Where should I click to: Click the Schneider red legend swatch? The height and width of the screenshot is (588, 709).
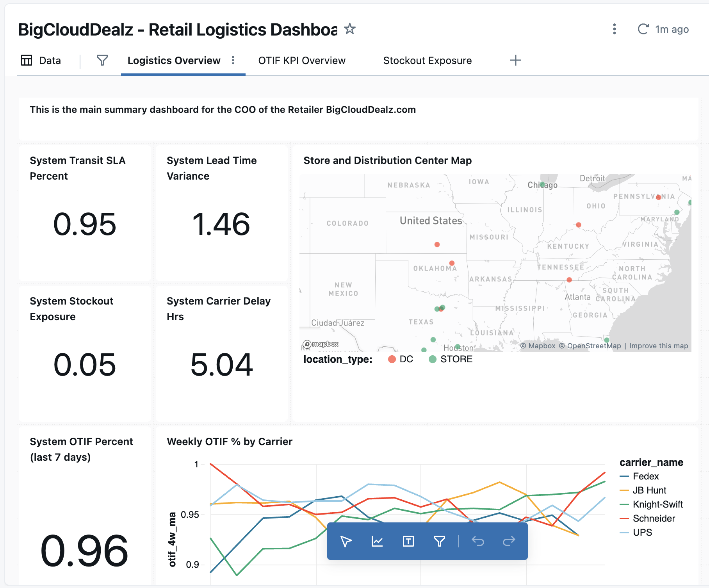pyautogui.click(x=624, y=519)
